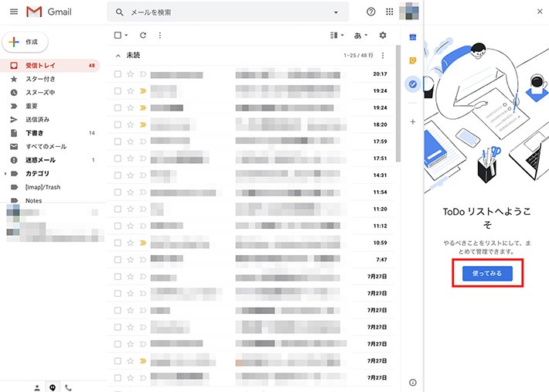Image resolution: width=549 pixels, height=392 pixels.
Task: Click the contacts person icon at bottom
Action: click(x=37, y=387)
